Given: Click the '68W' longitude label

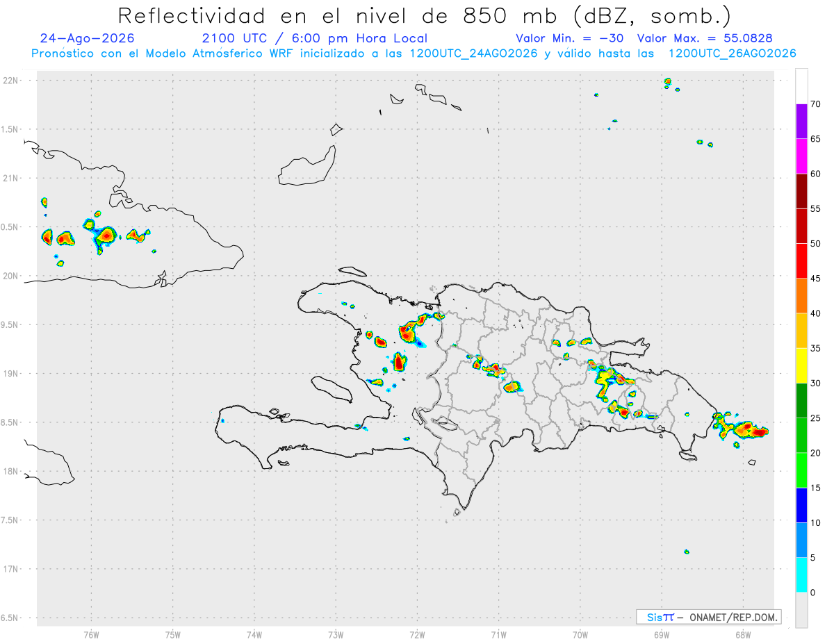Looking at the screenshot, I should tap(742, 634).
